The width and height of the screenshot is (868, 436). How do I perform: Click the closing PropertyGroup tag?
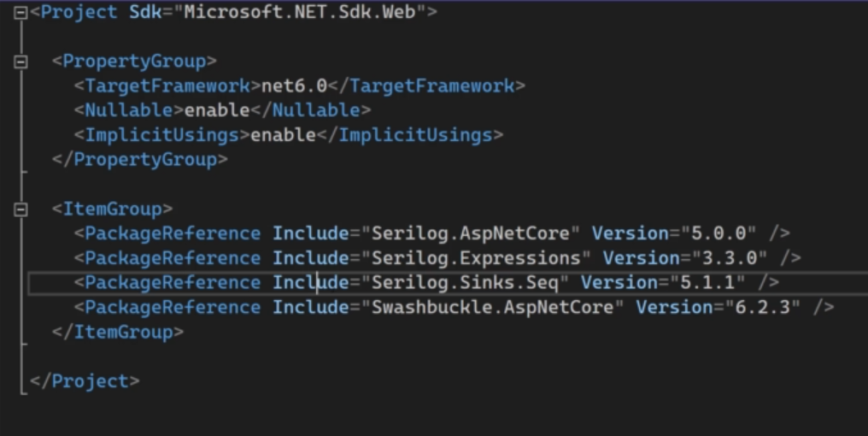point(139,160)
